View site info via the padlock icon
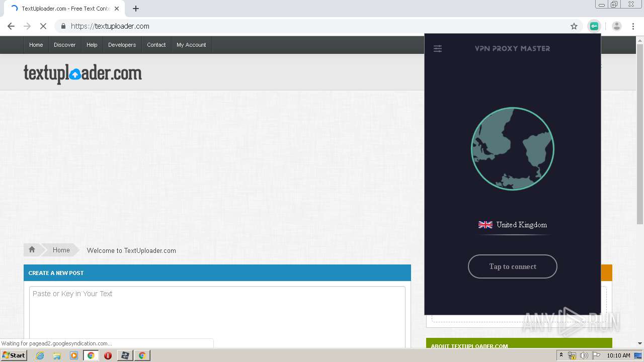 (63, 26)
